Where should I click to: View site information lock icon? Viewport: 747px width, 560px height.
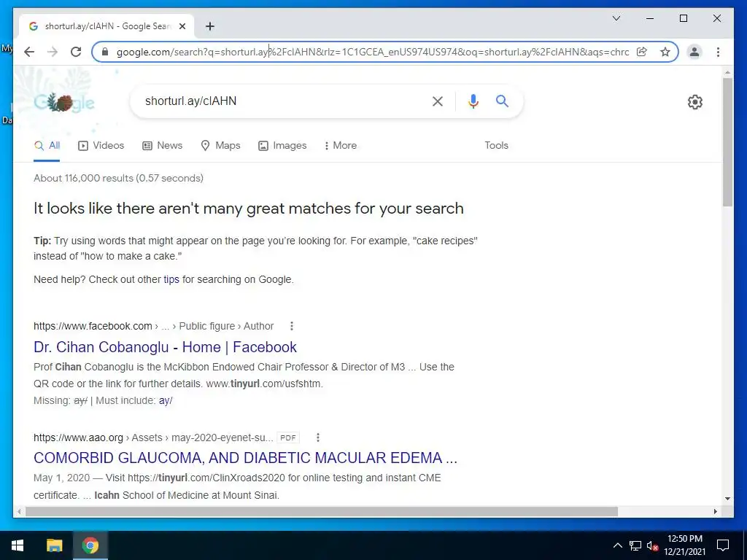[x=105, y=52]
